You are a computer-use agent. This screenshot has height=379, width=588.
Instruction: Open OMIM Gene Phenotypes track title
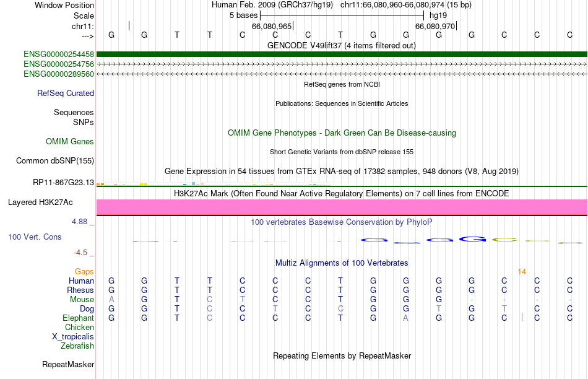pyautogui.click(x=342, y=133)
